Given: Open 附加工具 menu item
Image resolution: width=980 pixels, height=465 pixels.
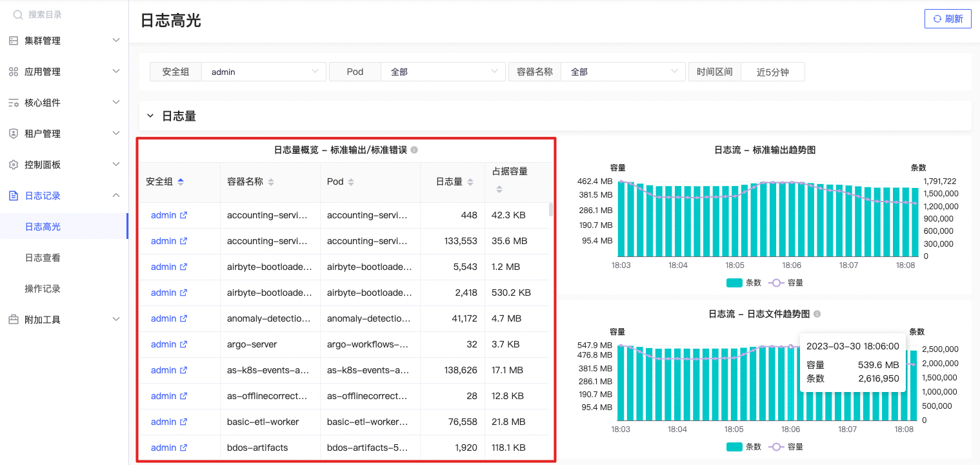Looking at the screenshot, I should [x=64, y=320].
